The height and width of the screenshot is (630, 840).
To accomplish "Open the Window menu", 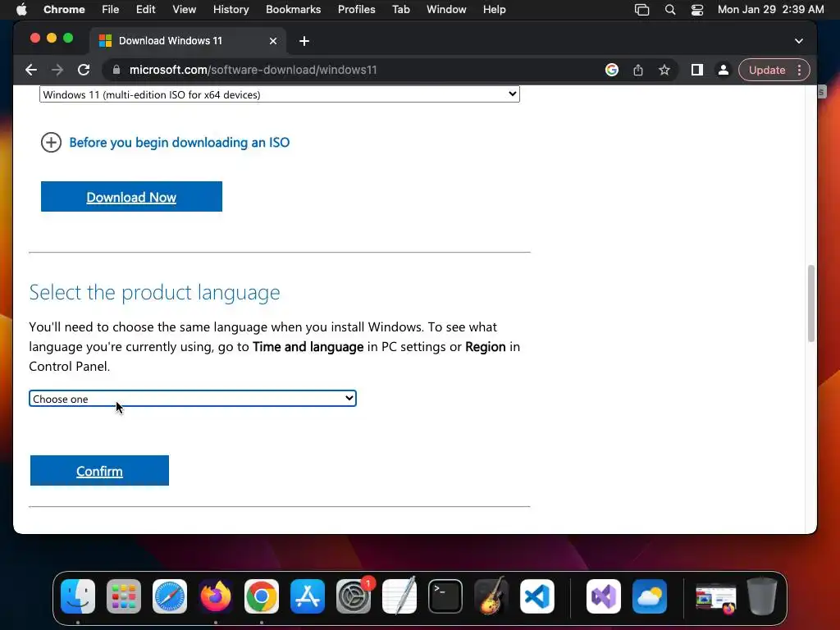I will pyautogui.click(x=446, y=10).
